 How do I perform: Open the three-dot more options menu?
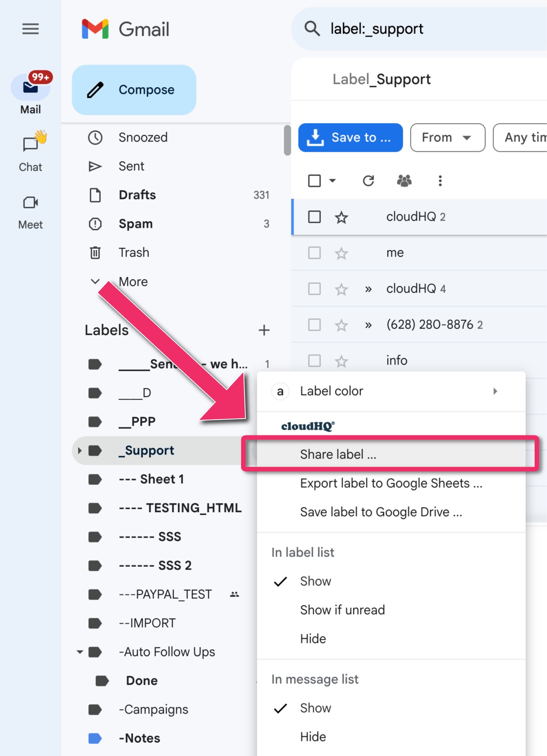point(440,181)
